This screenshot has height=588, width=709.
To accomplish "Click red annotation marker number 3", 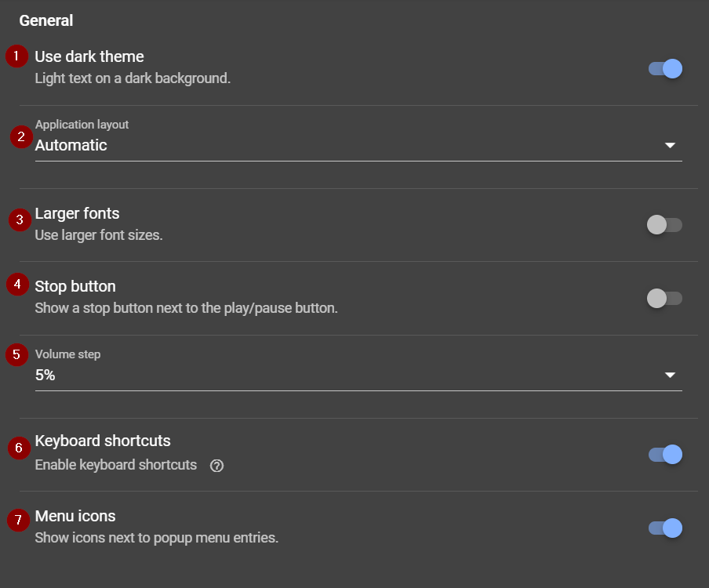I will pos(20,220).
